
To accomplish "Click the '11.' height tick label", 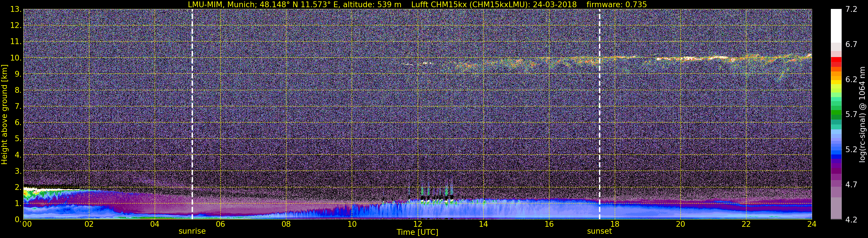I will [x=16, y=41].
